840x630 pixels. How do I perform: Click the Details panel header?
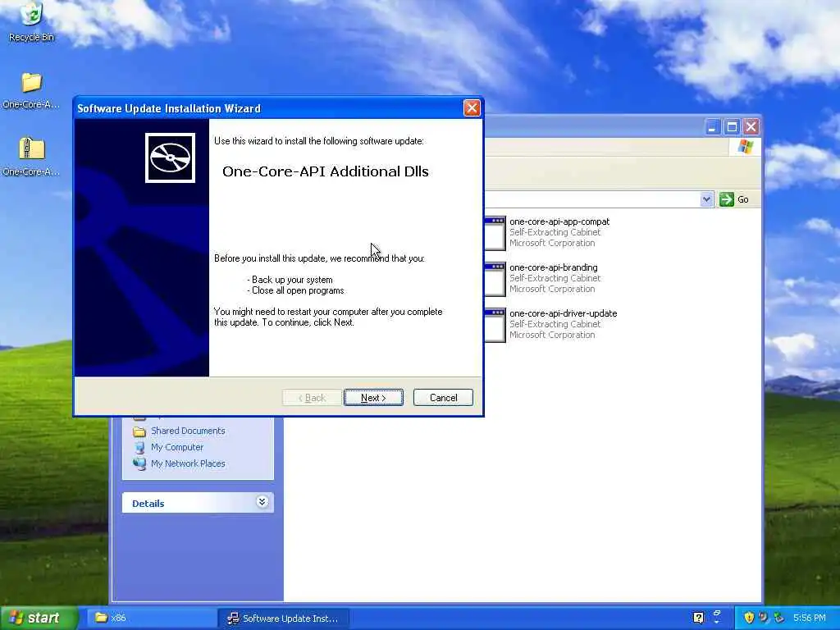coord(198,503)
